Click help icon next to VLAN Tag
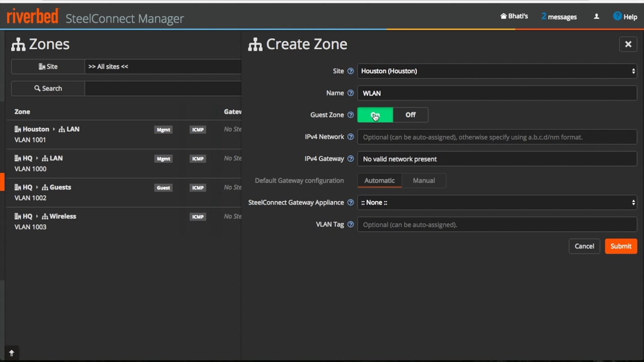This screenshot has height=362, width=644. (351, 225)
